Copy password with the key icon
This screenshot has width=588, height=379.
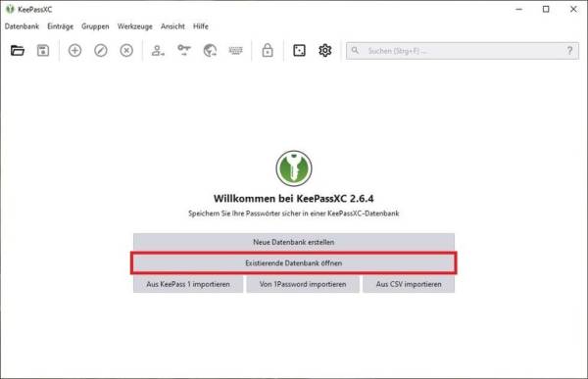coord(184,50)
